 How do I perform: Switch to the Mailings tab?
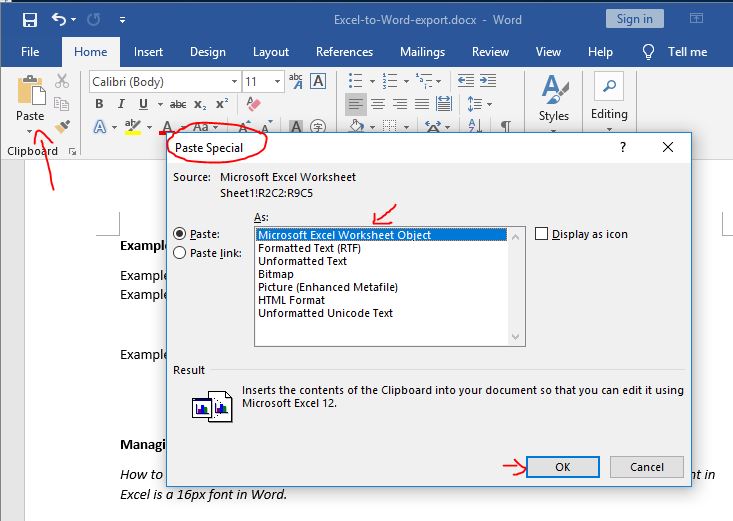click(x=422, y=52)
